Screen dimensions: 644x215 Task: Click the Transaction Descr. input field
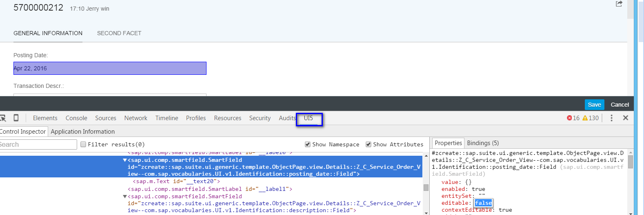coord(110,95)
